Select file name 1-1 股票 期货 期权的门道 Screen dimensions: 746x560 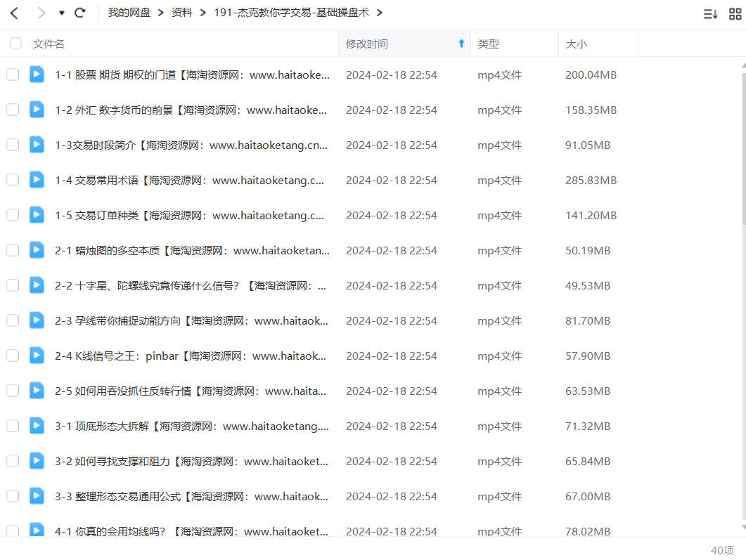coord(192,75)
